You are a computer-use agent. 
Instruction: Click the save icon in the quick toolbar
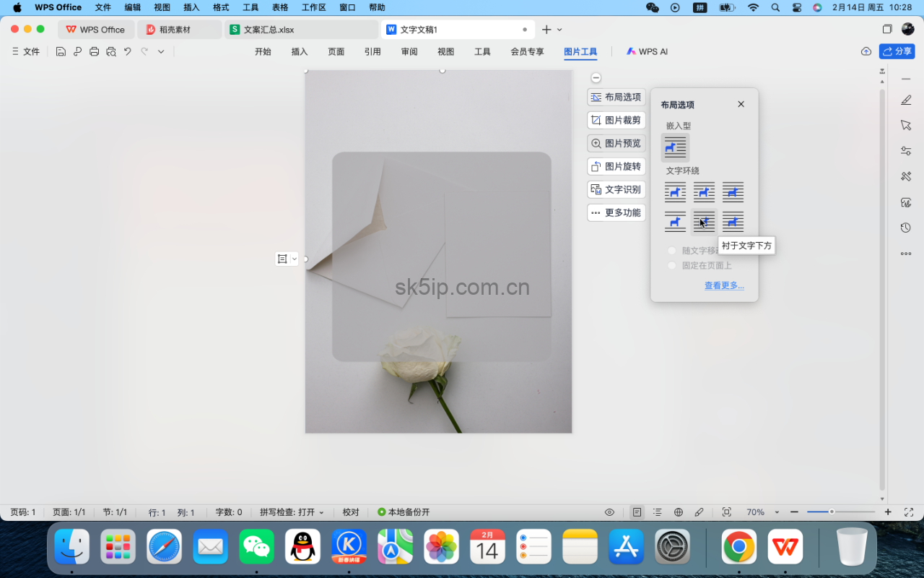61,51
